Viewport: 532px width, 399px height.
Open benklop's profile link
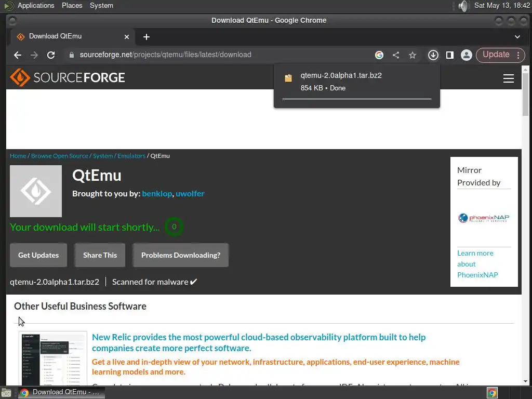click(x=157, y=193)
